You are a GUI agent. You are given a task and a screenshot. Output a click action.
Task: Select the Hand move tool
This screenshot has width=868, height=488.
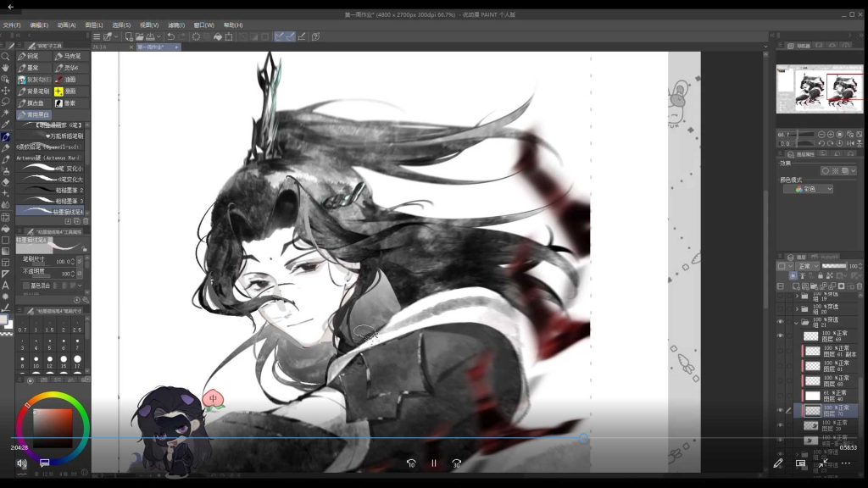tap(6, 68)
